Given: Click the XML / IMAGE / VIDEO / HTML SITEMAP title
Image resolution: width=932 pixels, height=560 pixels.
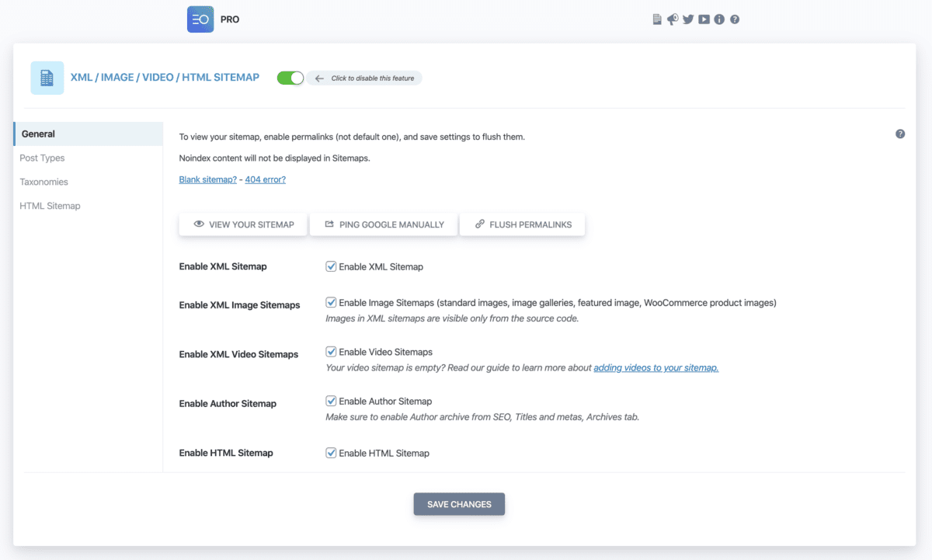Looking at the screenshot, I should pos(165,78).
